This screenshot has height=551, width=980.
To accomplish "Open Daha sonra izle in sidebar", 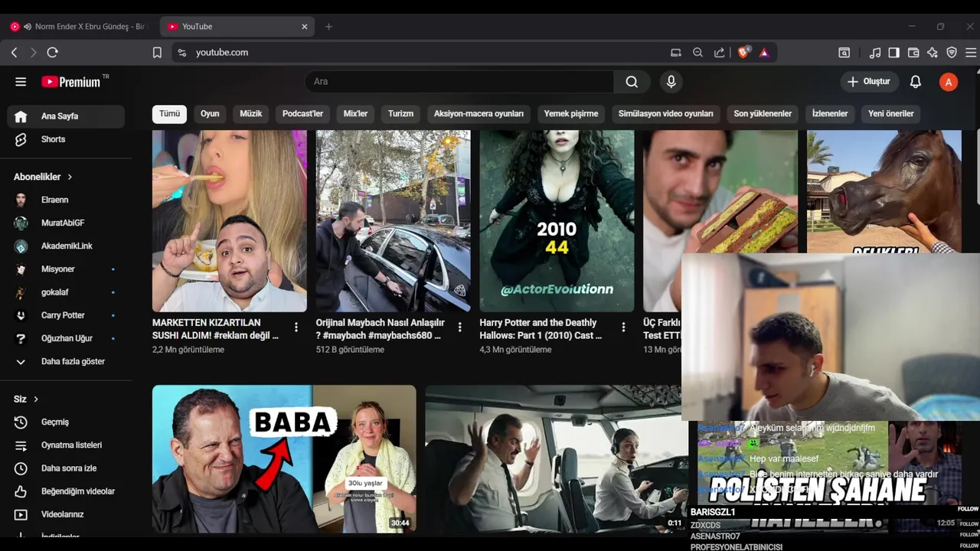I will point(66,468).
